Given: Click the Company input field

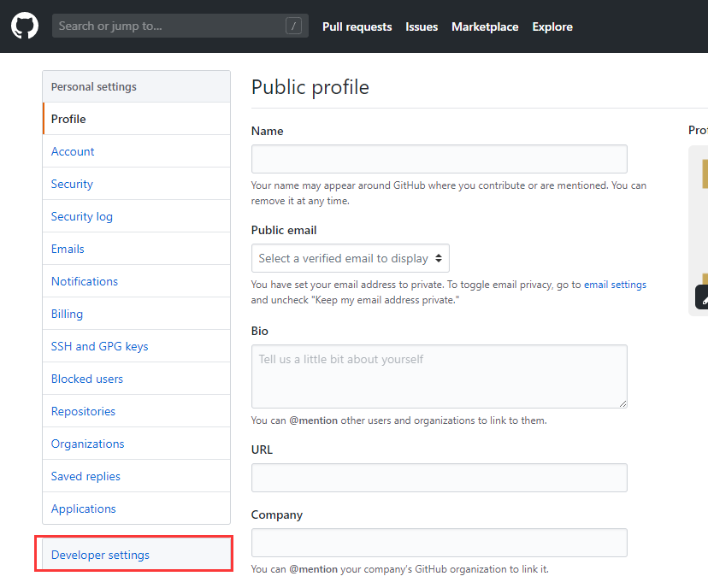Looking at the screenshot, I should point(439,543).
